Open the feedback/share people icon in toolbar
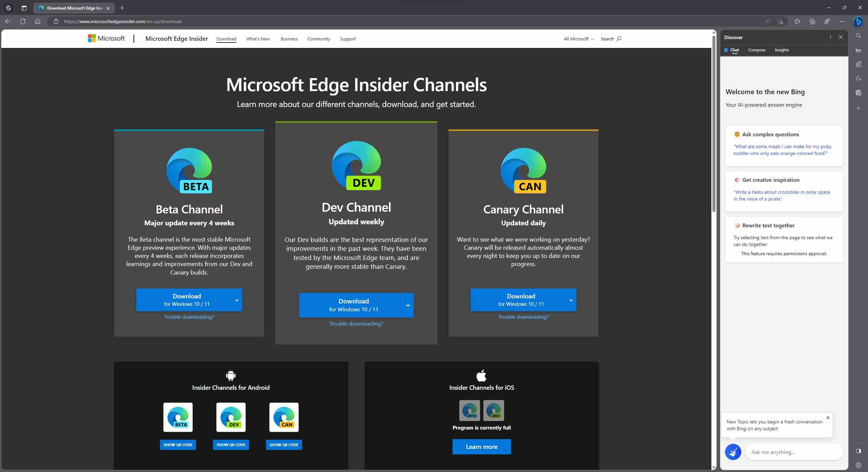This screenshot has width=868, height=472. click(x=827, y=21)
